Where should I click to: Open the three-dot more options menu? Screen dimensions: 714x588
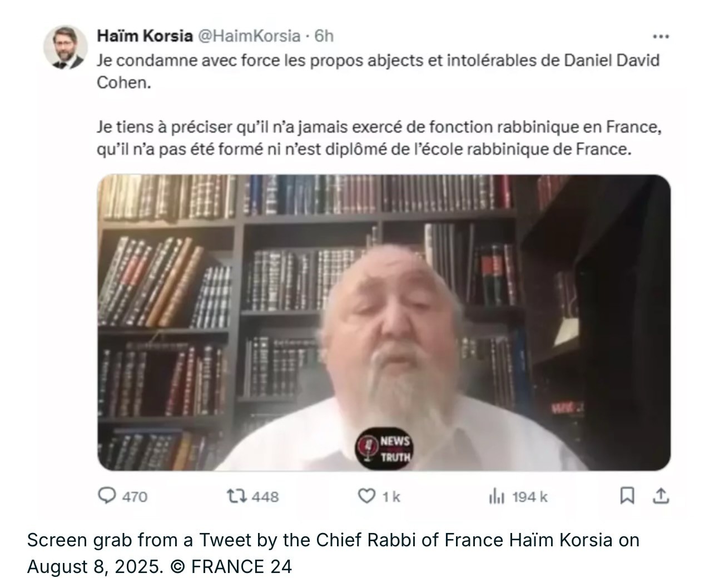[660, 37]
